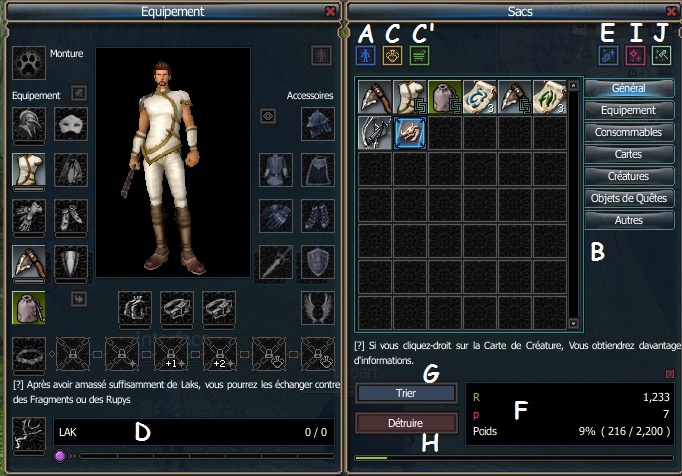
Task: Click the pink sparkle enchant icon
Action: 635,56
